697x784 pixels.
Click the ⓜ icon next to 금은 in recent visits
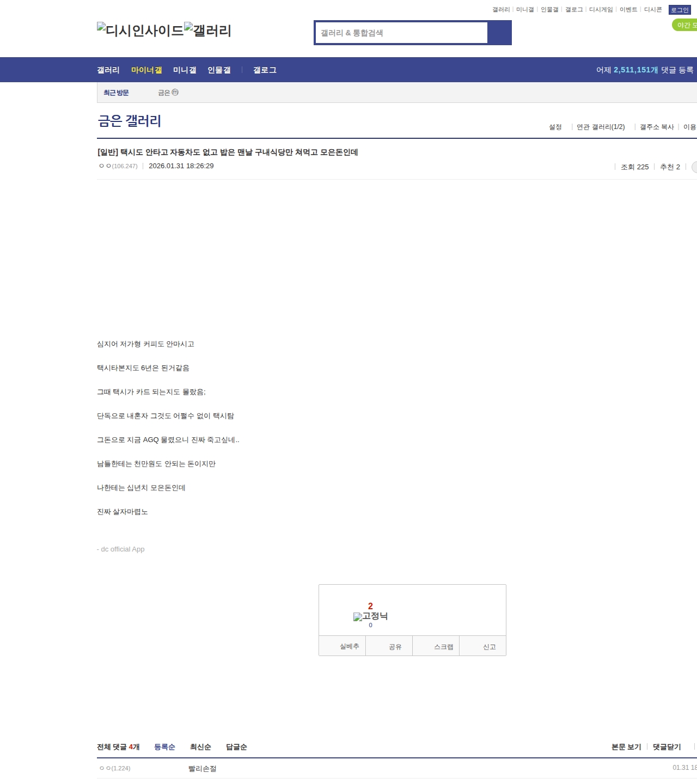[x=175, y=93]
